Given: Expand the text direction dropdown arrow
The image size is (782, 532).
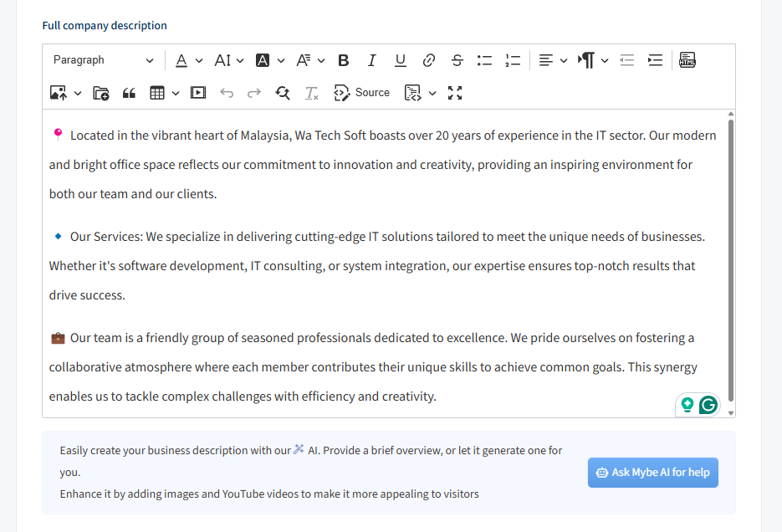Looking at the screenshot, I should (605, 61).
